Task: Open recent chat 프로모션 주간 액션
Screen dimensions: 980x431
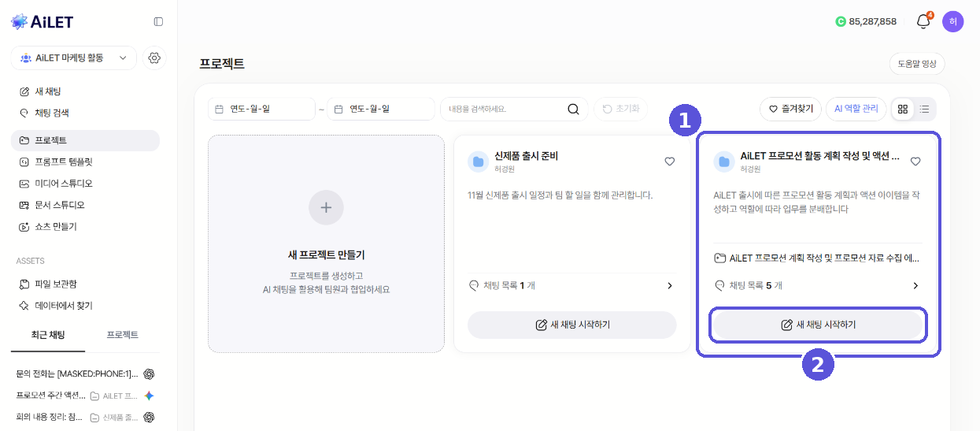Action: [x=51, y=396]
